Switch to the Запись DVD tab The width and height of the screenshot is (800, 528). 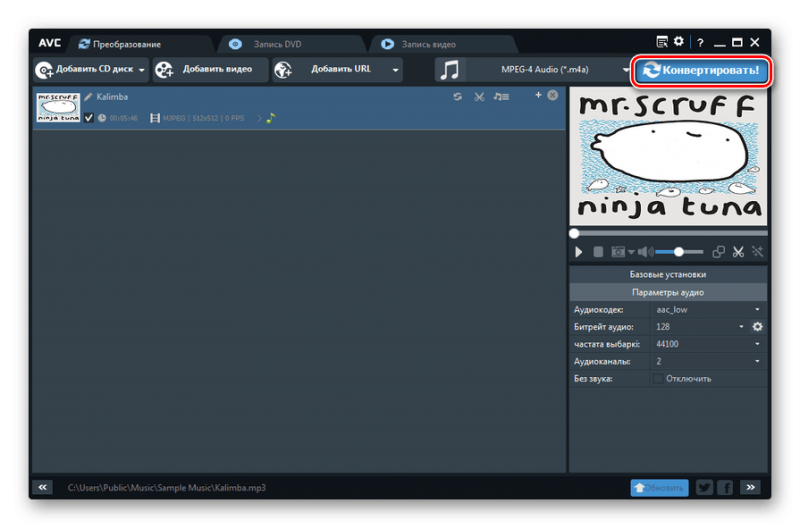coord(278,44)
